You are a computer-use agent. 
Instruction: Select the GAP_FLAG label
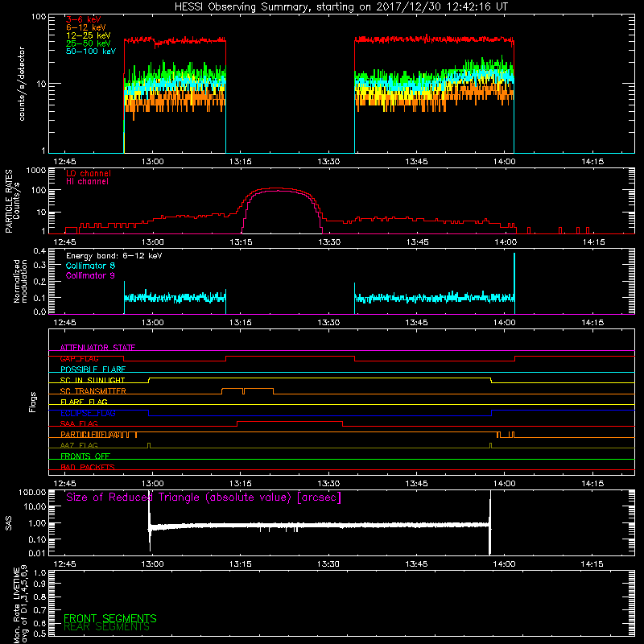pyautogui.click(x=79, y=358)
